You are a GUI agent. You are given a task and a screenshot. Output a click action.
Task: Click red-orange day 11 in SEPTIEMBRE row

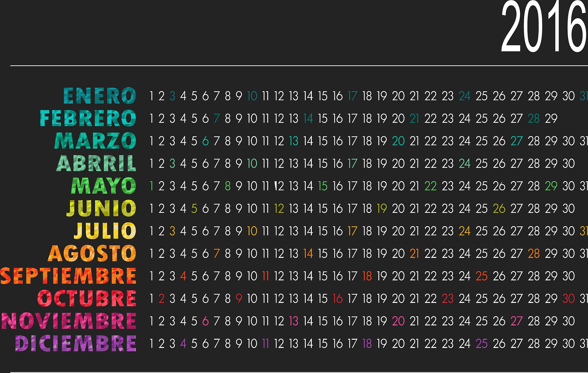265,276
